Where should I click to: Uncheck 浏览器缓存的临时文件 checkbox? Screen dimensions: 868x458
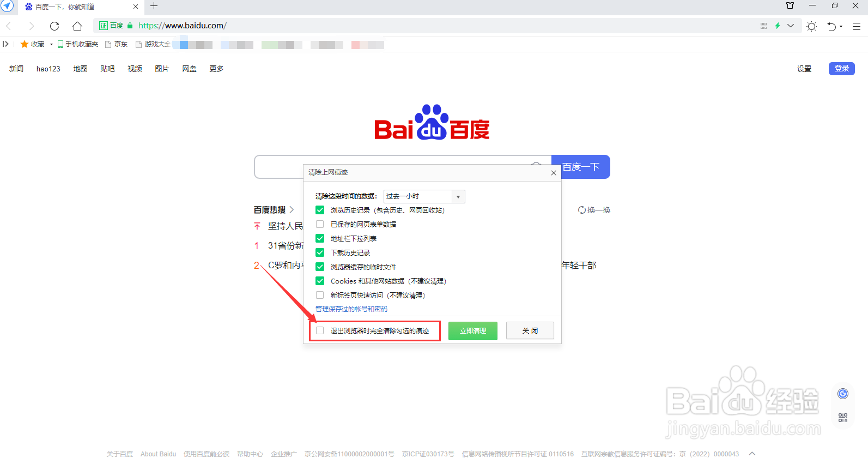tap(320, 267)
